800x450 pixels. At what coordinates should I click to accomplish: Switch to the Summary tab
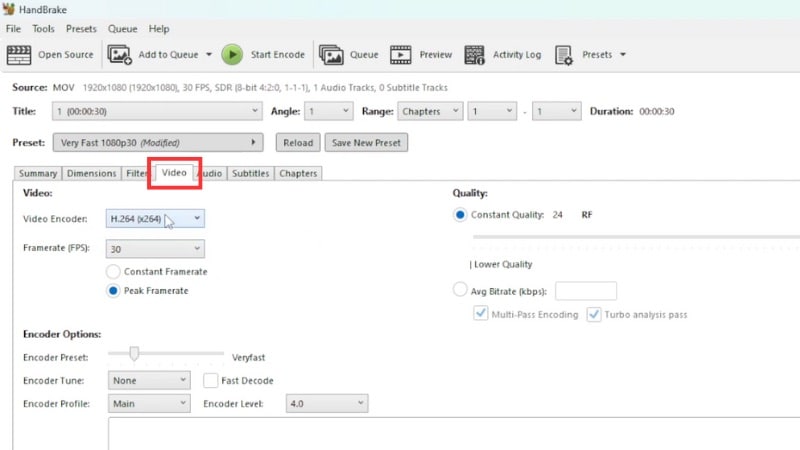tap(38, 173)
